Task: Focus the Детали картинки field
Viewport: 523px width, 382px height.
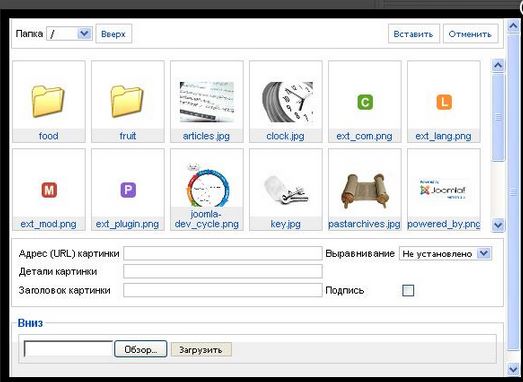Action: (x=223, y=272)
